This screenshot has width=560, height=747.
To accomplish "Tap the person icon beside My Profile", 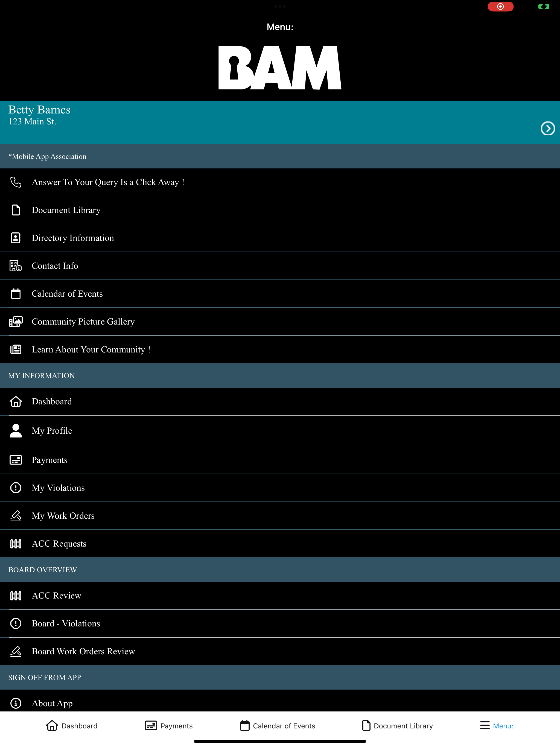I will click(16, 431).
